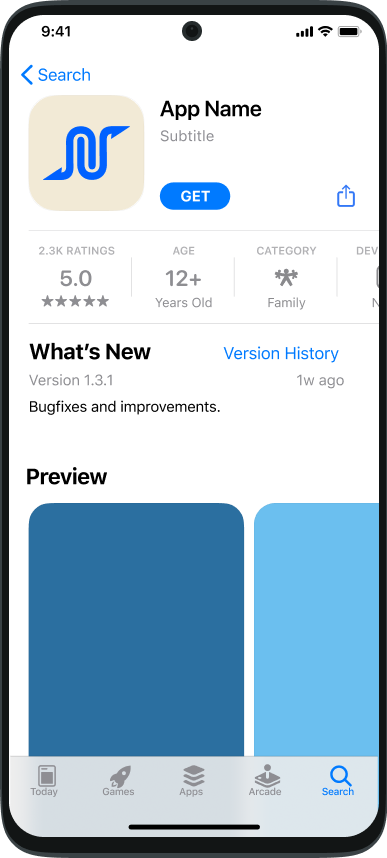Tap the GET button

click(195, 196)
